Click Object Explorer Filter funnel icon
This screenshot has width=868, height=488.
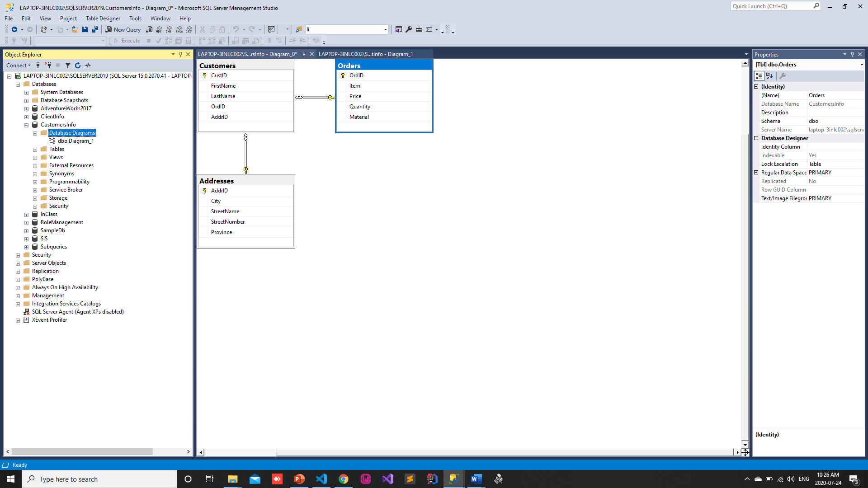pyautogui.click(x=68, y=66)
